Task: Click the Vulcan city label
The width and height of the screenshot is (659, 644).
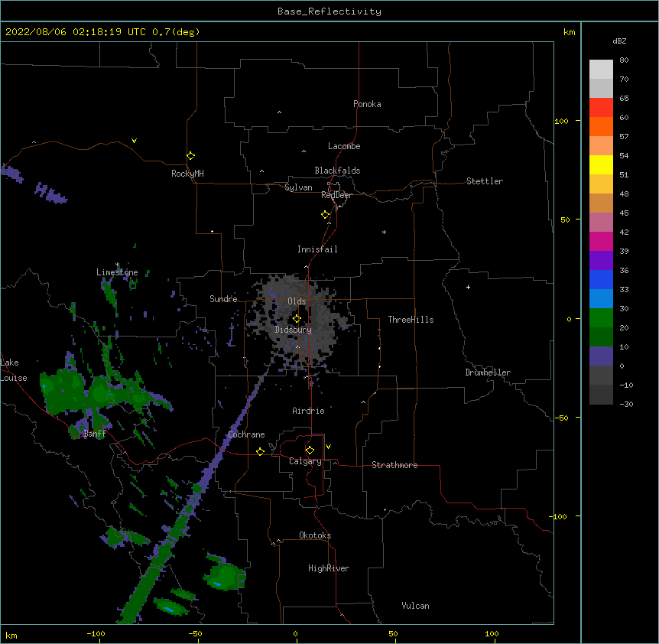Action: (x=415, y=606)
